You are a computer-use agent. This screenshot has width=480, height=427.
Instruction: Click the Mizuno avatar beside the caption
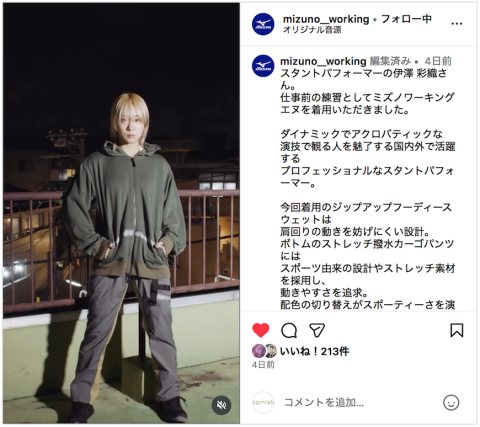pyautogui.click(x=263, y=66)
